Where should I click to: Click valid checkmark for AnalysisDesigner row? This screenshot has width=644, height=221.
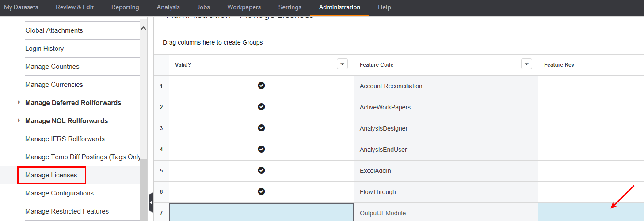click(261, 128)
